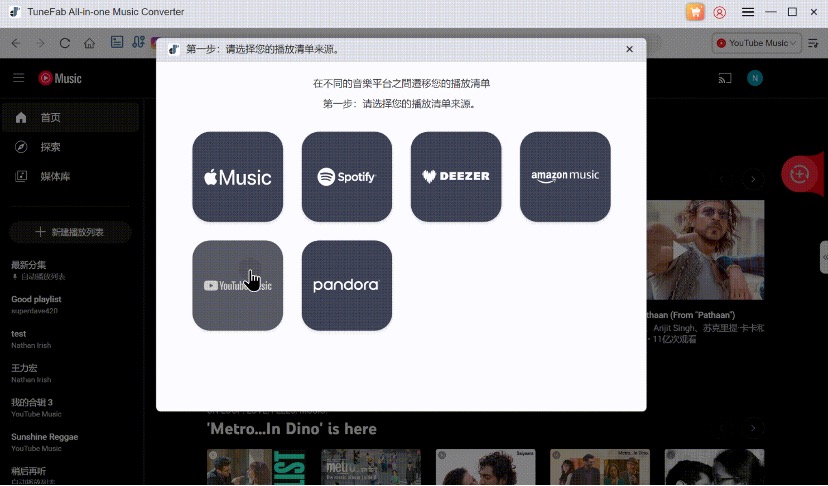Open the user account icon in title bar
Viewport: 828px width, 486px height.
click(x=719, y=12)
